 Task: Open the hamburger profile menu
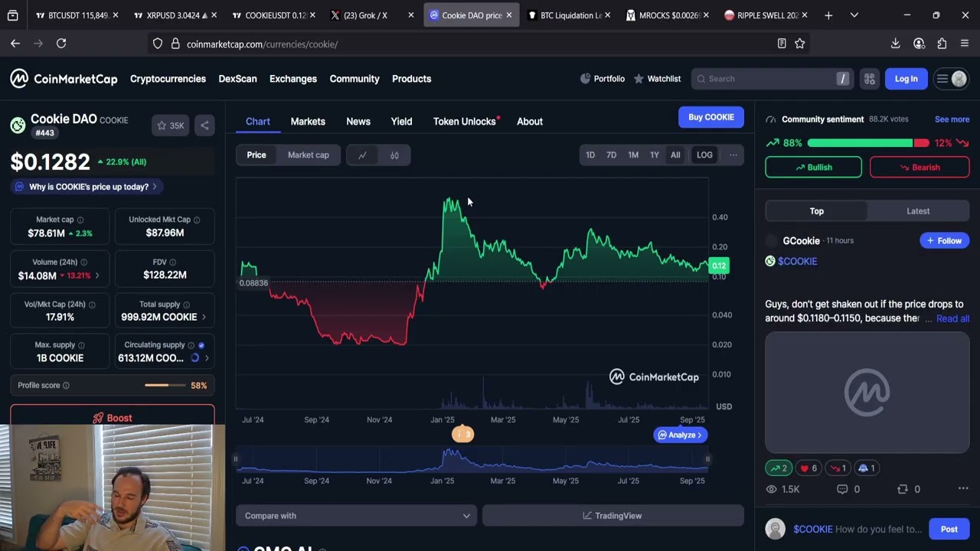pyautogui.click(x=952, y=79)
